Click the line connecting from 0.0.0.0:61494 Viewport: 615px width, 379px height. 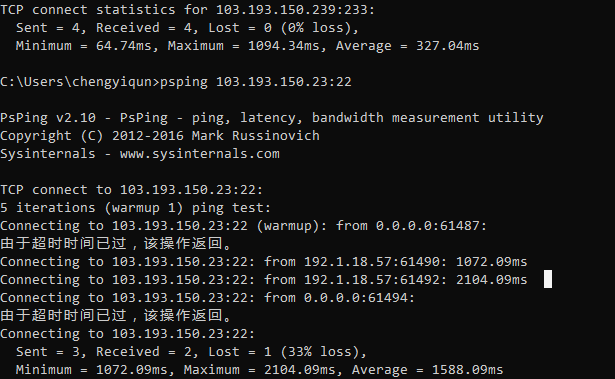(x=207, y=297)
